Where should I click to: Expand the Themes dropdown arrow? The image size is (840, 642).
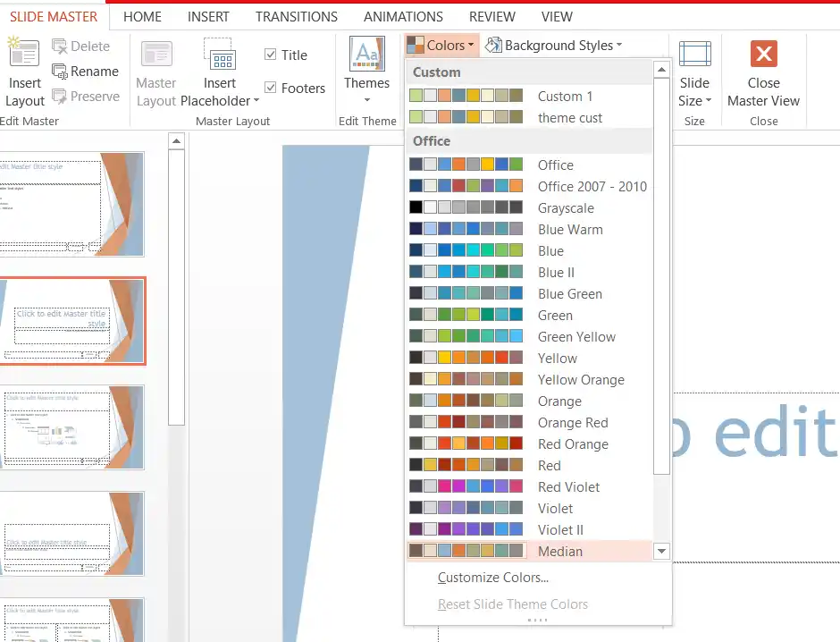click(367, 100)
